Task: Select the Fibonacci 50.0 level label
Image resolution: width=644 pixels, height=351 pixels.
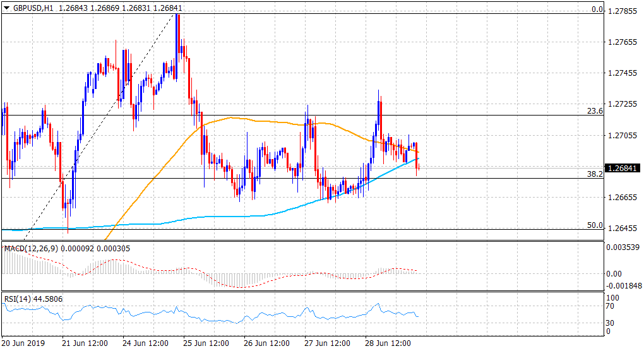Action: [x=595, y=225]
